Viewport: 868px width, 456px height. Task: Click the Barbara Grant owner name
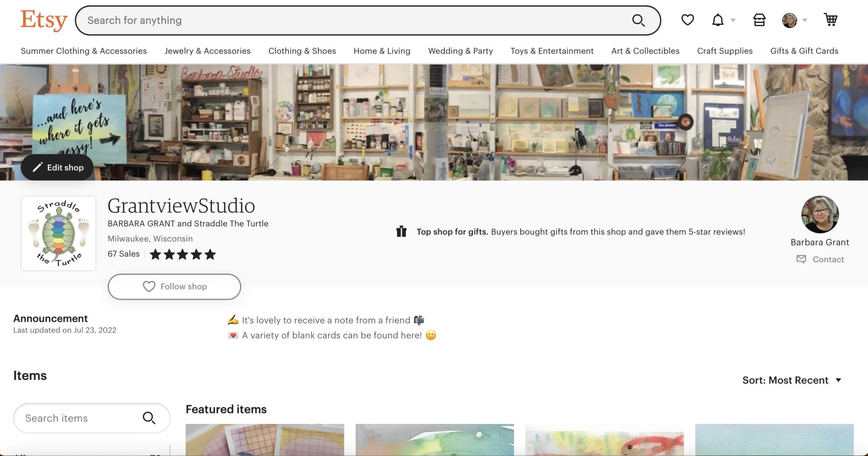pyautogui.click(x=820, y=242)
